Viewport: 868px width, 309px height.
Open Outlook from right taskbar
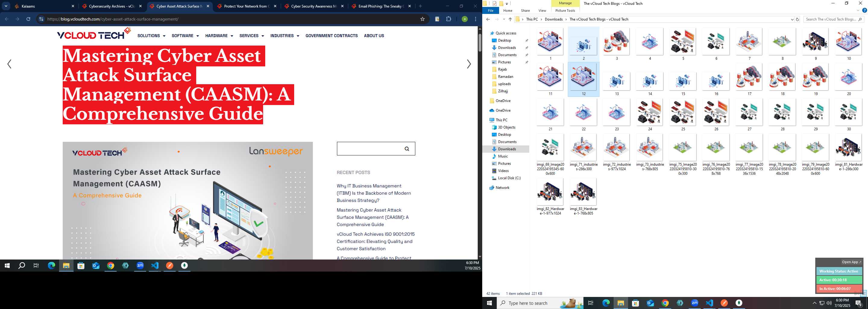(650, 303)
